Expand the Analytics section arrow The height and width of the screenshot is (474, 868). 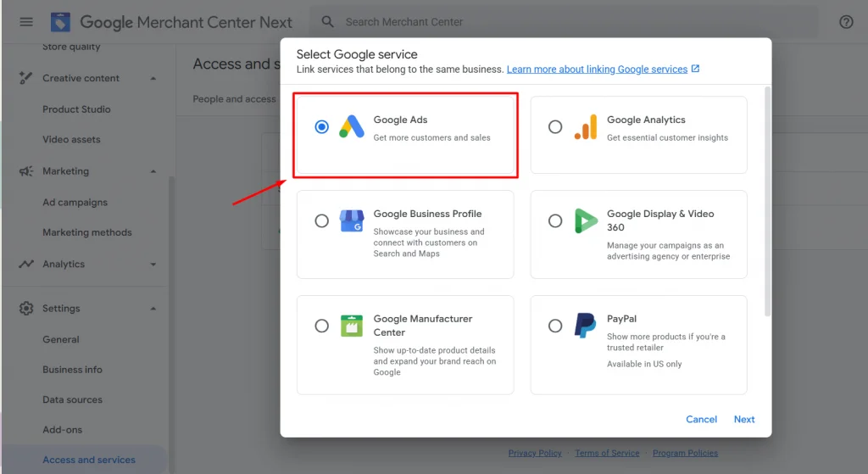click(153, 265)
